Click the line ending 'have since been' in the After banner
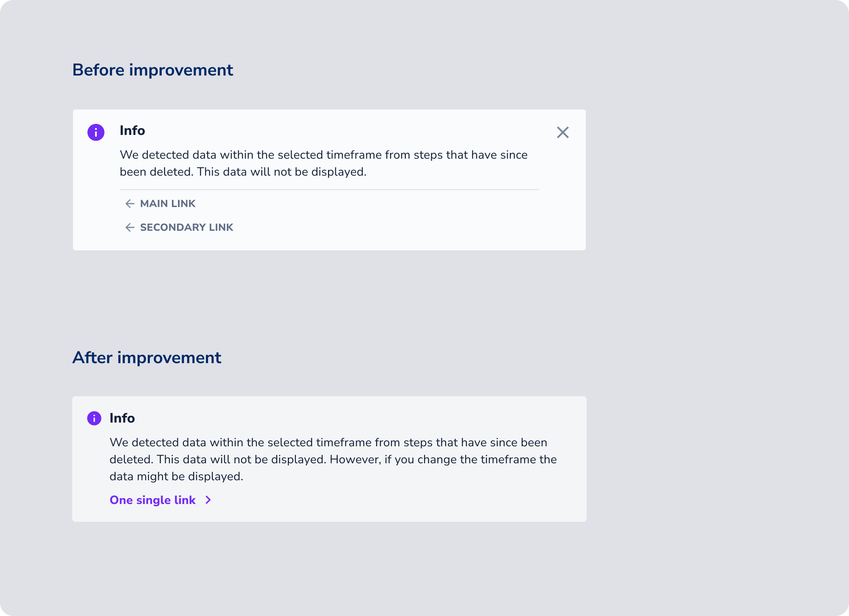Viewport: 849px width, 616px height. [x=329, y=442]
